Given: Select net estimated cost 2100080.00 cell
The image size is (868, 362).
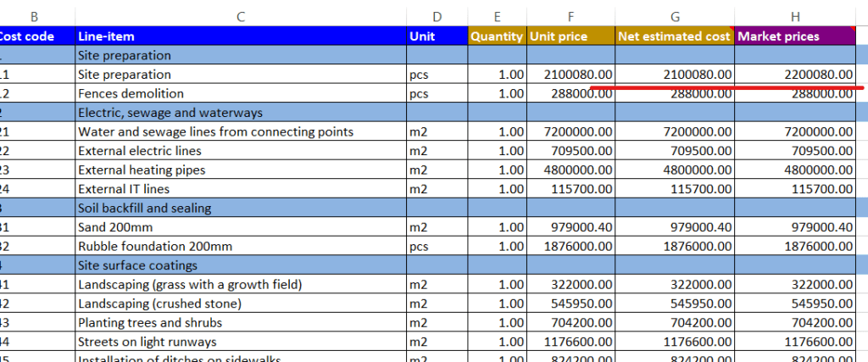Looking at the screenshot, I should tap(675, 74).
